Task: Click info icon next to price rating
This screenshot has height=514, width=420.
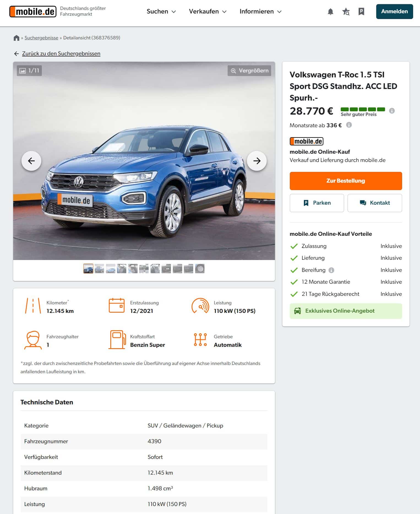Action: (x=392, y=111)
